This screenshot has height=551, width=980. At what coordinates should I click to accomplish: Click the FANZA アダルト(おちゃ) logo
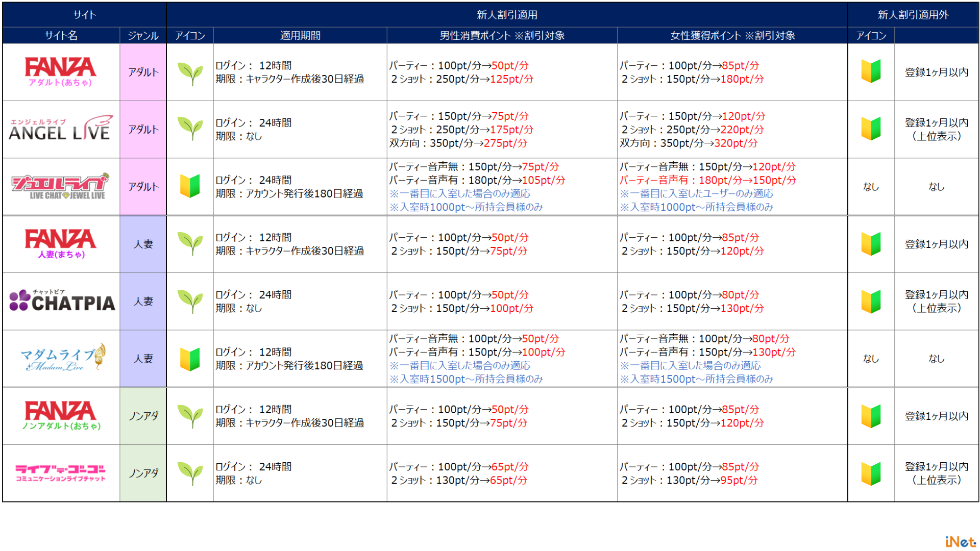60,72
